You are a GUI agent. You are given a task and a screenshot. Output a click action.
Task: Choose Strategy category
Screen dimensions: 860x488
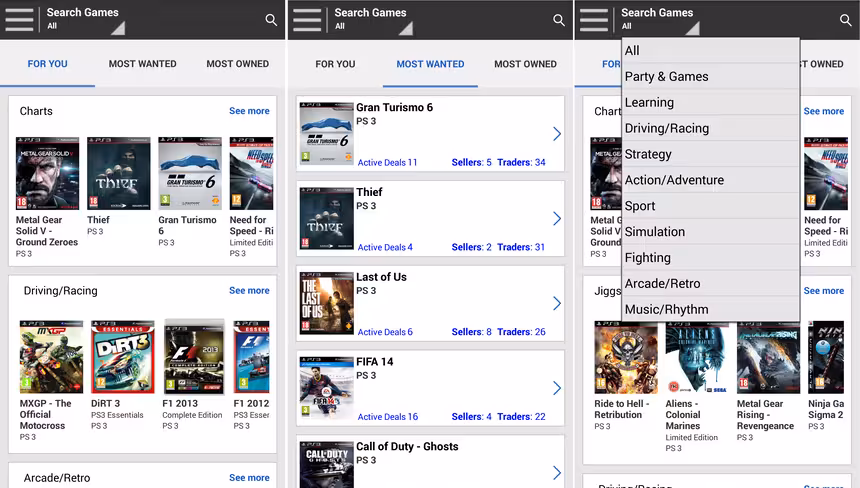(x=710, y=154)
